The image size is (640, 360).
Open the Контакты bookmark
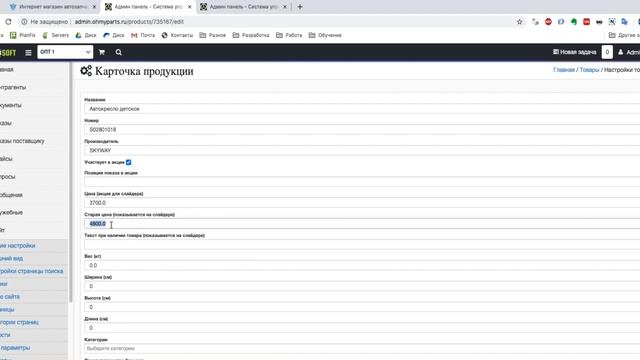click(x=177, y=36)
